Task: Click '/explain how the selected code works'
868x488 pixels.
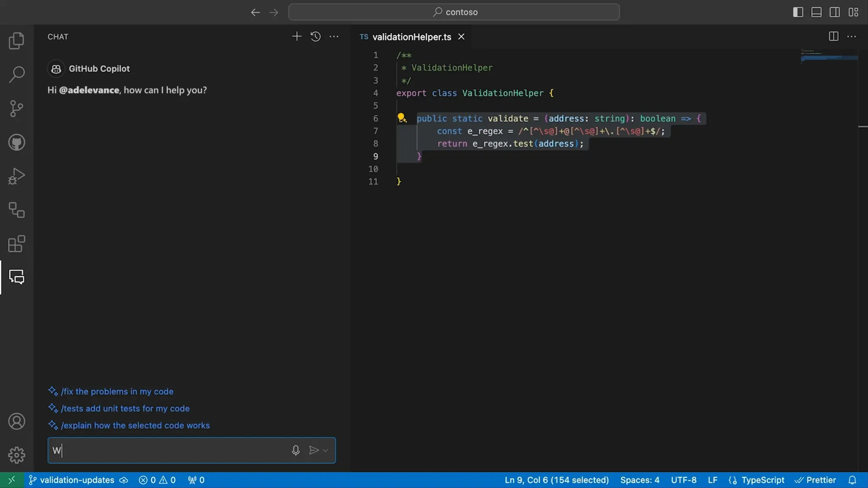Action: (135, 425)
